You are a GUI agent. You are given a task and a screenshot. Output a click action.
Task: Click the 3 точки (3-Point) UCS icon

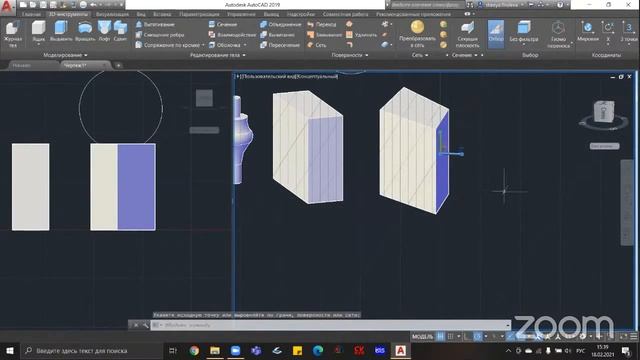(x=629, y=28)
